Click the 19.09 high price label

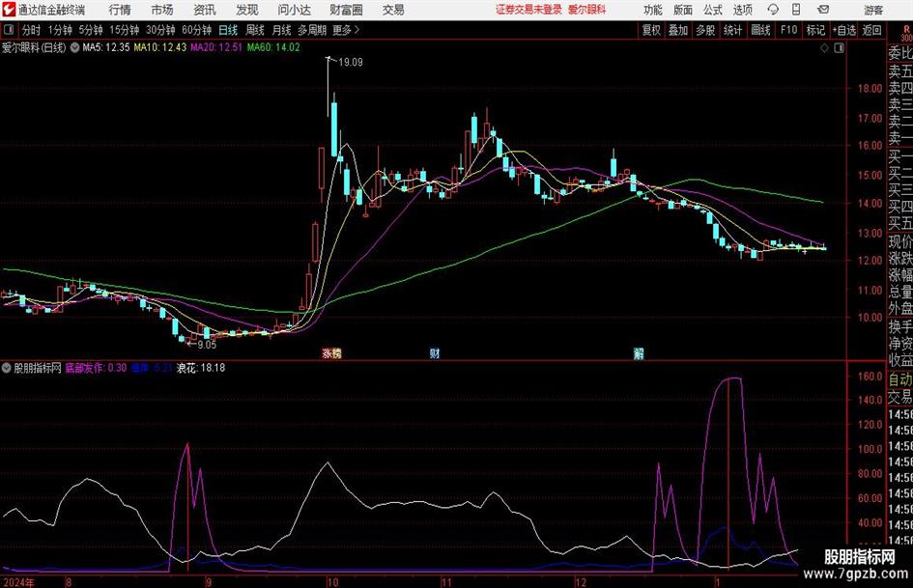tap(351, 63)
